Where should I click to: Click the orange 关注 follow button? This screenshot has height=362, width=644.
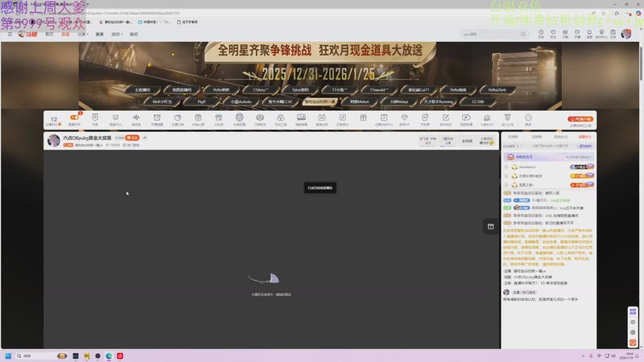(132, 138)
